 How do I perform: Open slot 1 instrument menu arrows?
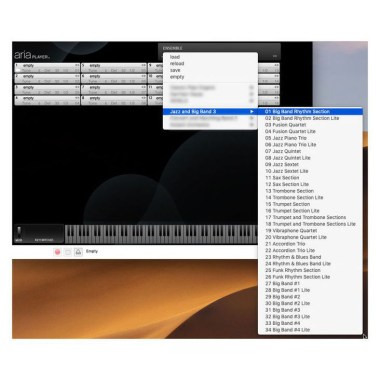pyautogui.click(x=77, y=66)
